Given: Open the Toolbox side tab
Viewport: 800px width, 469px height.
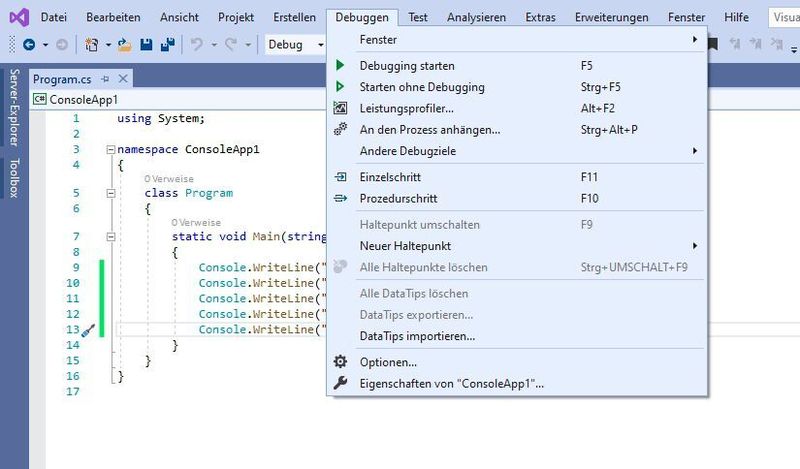Looking at the screenshot, I should pos(14,178).
